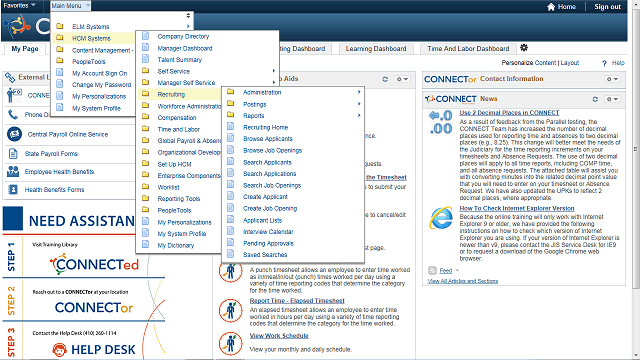Click the RSS Feed icon
This screenshot has width=640, height=360.
point(432,270)
